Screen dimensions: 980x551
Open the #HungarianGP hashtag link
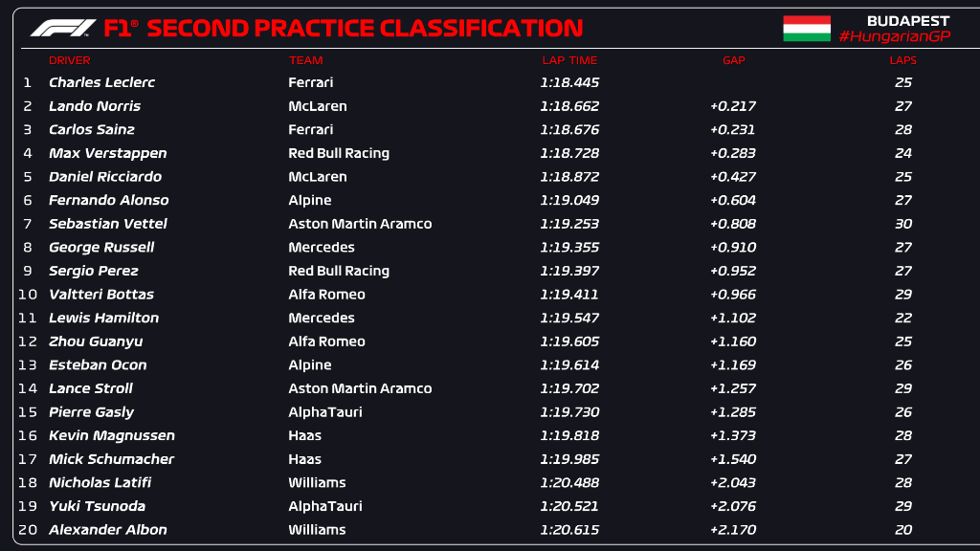[x=893, y=36]
